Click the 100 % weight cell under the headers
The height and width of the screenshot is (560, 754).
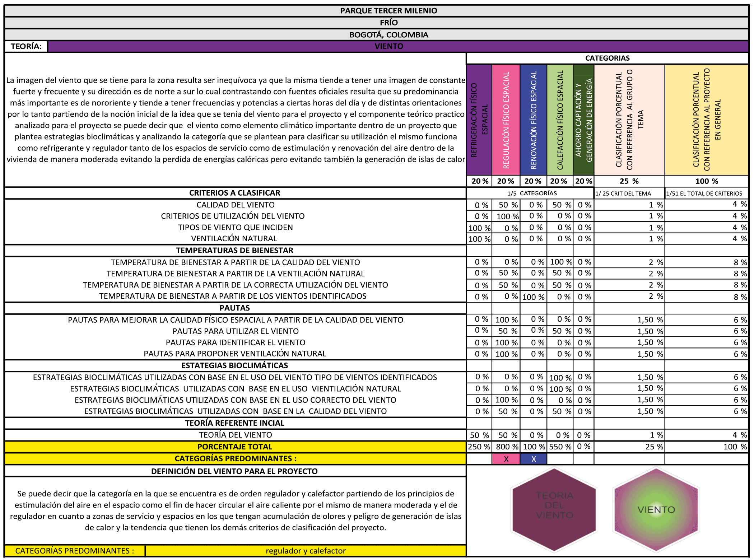707,181
